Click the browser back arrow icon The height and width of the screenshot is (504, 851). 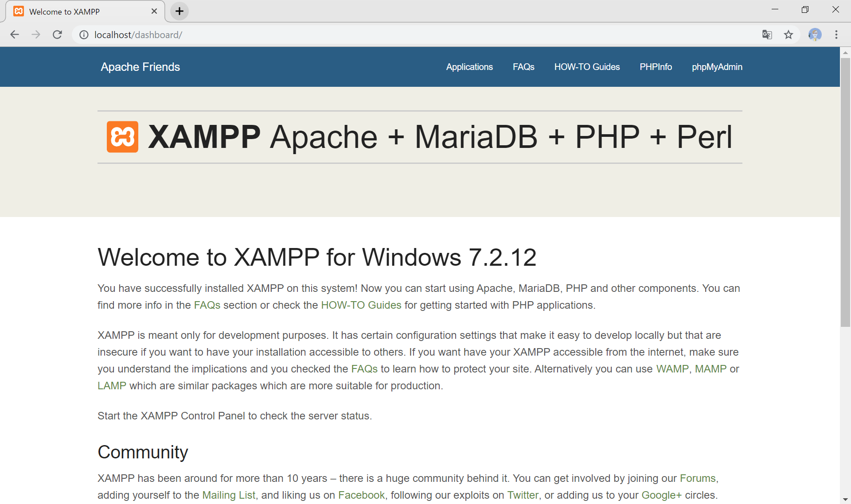point(15,35)
